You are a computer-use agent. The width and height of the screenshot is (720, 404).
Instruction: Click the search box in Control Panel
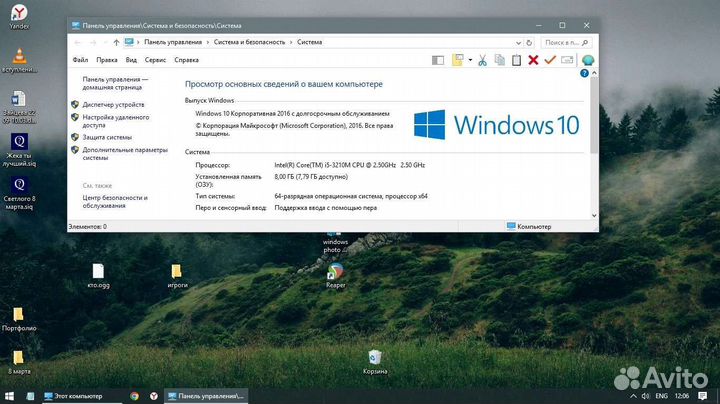568,42
